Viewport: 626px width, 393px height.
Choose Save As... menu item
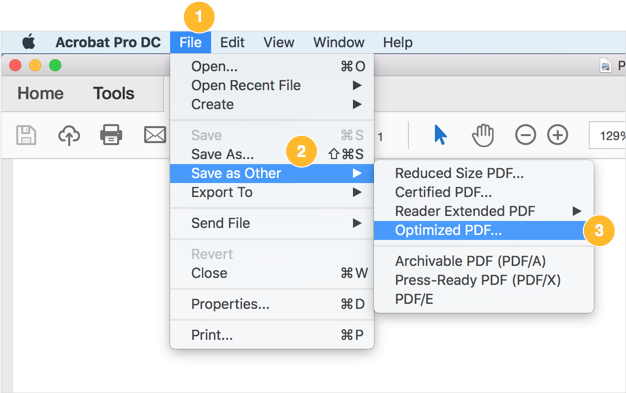(272, 154)
